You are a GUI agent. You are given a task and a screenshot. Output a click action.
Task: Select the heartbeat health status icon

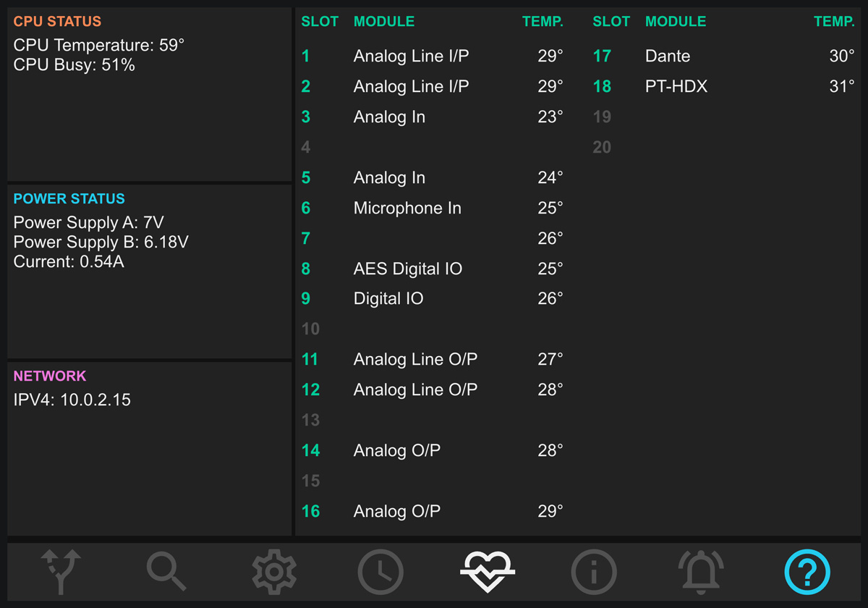pyautogui.click(x=487, y=572)
